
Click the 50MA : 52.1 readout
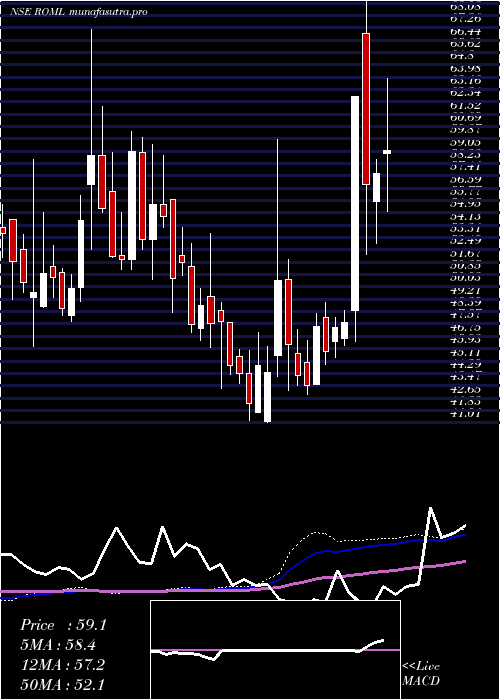point(63,685)
